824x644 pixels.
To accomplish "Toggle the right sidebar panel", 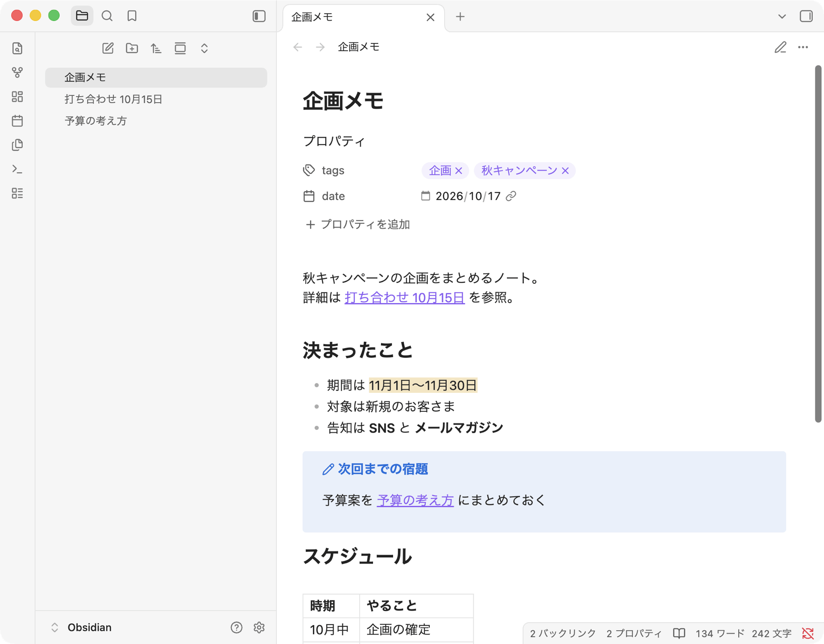I will [x=806, y=16].
